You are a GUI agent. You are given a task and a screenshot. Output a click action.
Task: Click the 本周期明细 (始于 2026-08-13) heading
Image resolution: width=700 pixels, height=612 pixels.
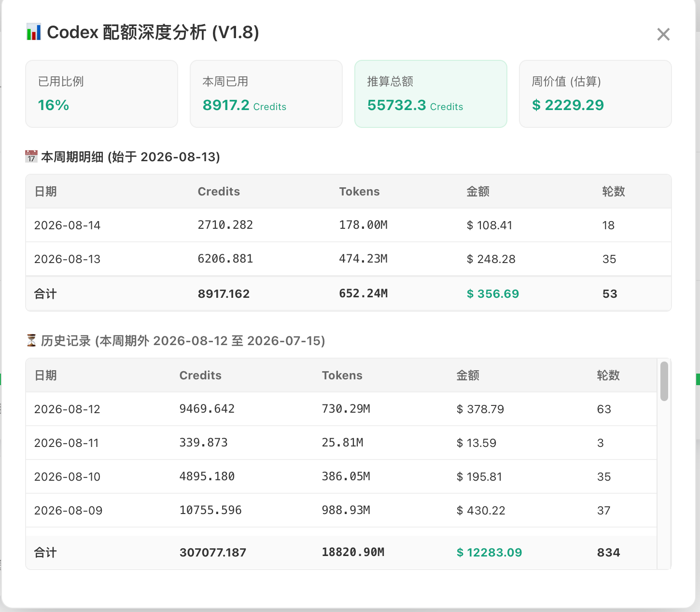(x=130, y=157)
